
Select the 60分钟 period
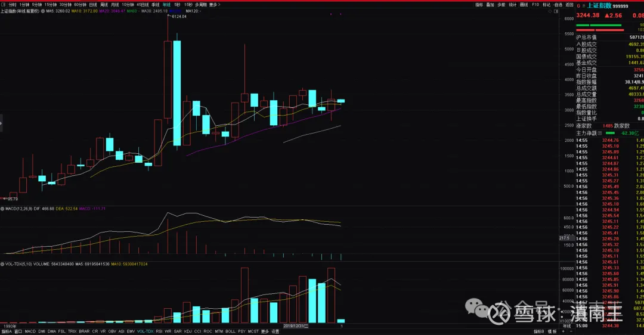pos(80,5)
